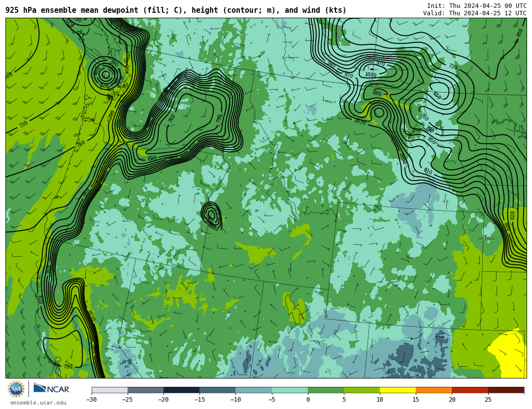
Task: Click the colorbar tick label 10
Action: [380, 400]
